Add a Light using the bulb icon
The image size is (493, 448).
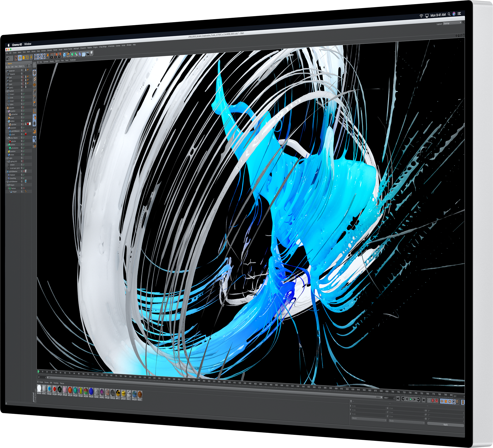tap(92, 53)
